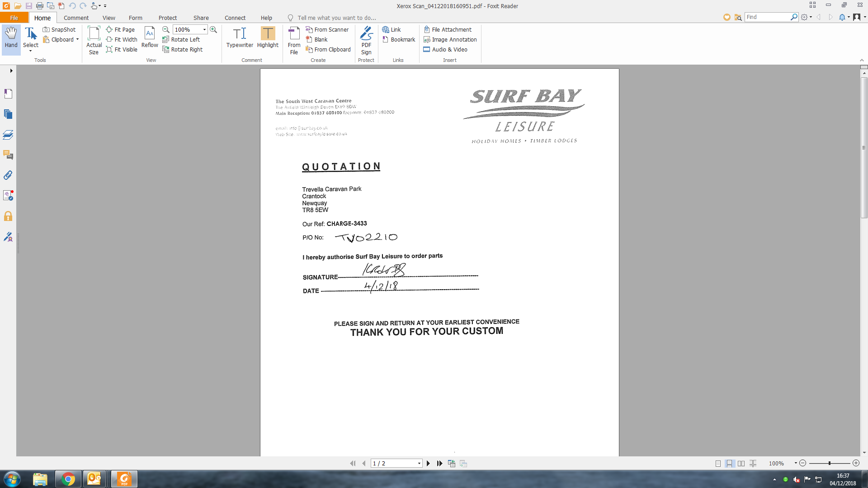Click the SnapShot tool
Image resolution: width=868 pixels, height=488 pixels.
point(59,30)
